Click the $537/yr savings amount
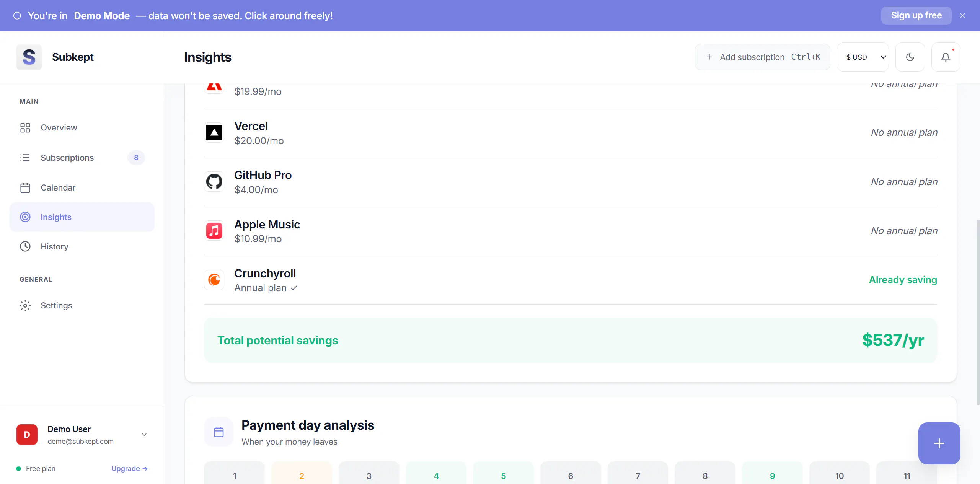Image resolution: width=980 pixels, height=484 pixels. (x=893, y=340)
